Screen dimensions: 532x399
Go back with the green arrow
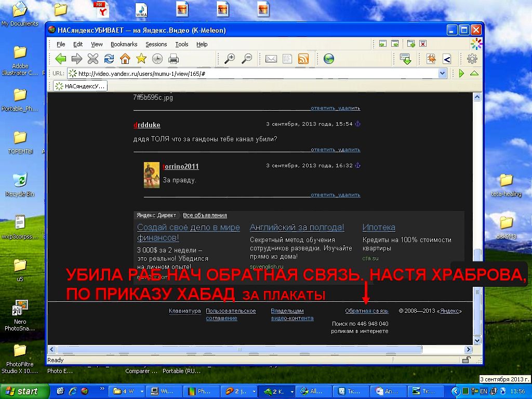(60, 59)
